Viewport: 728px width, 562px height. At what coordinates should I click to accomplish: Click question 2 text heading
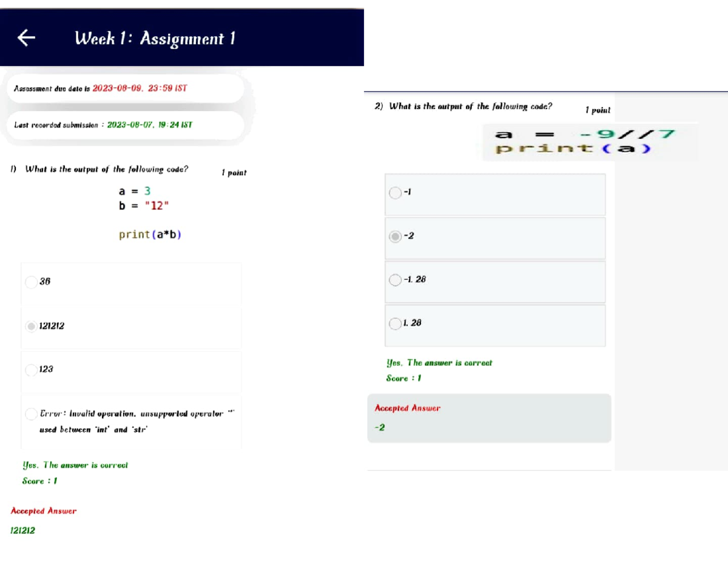click(464, 107)
